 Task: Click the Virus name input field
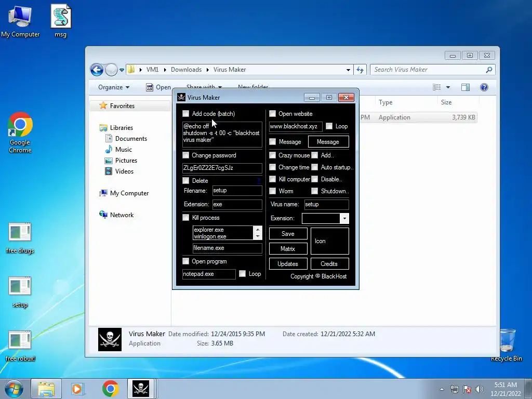pyautogui.click(x=326, y=204)
